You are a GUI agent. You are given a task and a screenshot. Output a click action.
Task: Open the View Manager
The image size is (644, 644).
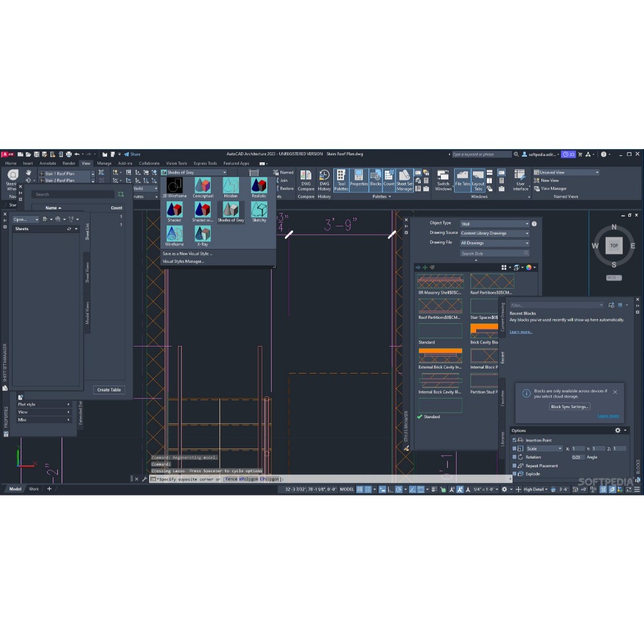(x=550, y=189)
